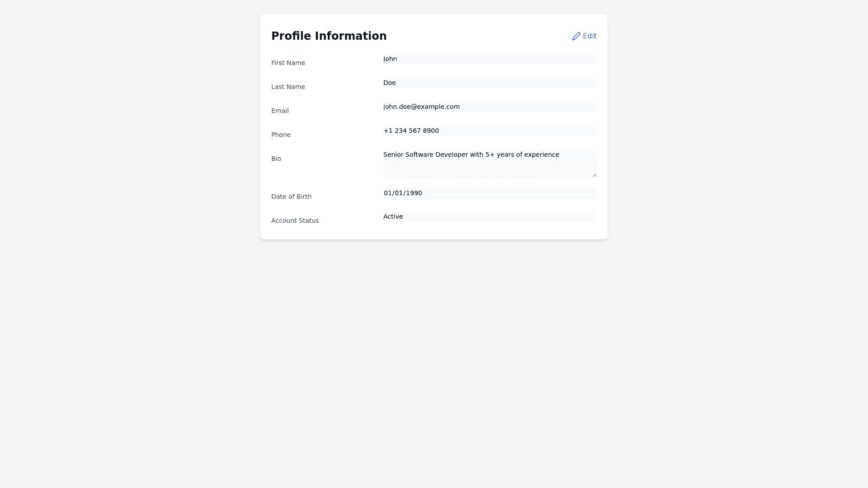Focus the Phone number field

490,131
